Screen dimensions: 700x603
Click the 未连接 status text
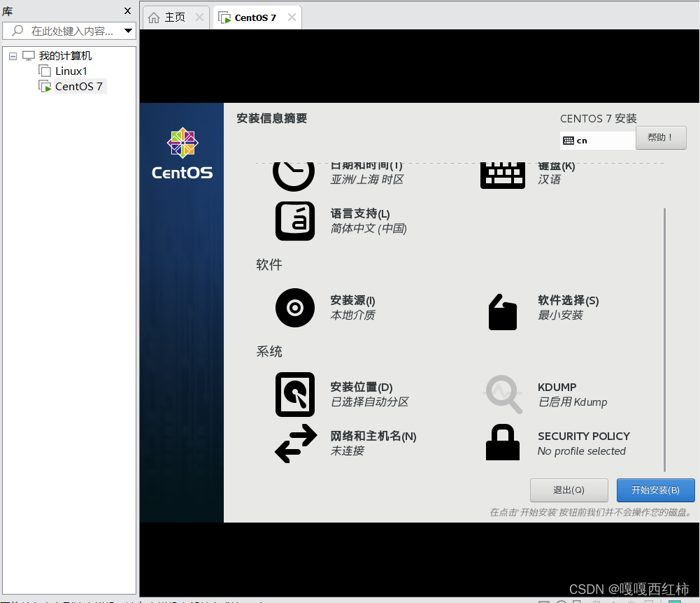click(348, 451)
